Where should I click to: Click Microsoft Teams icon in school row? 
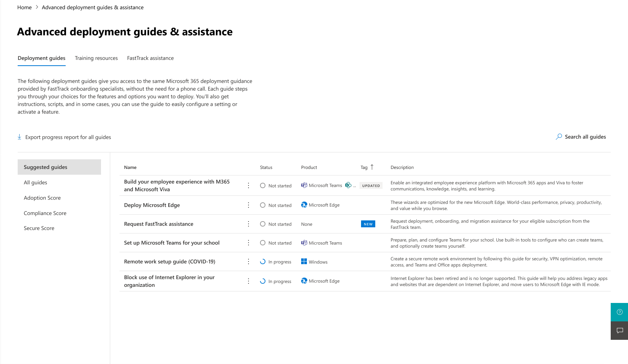[304, 243]
